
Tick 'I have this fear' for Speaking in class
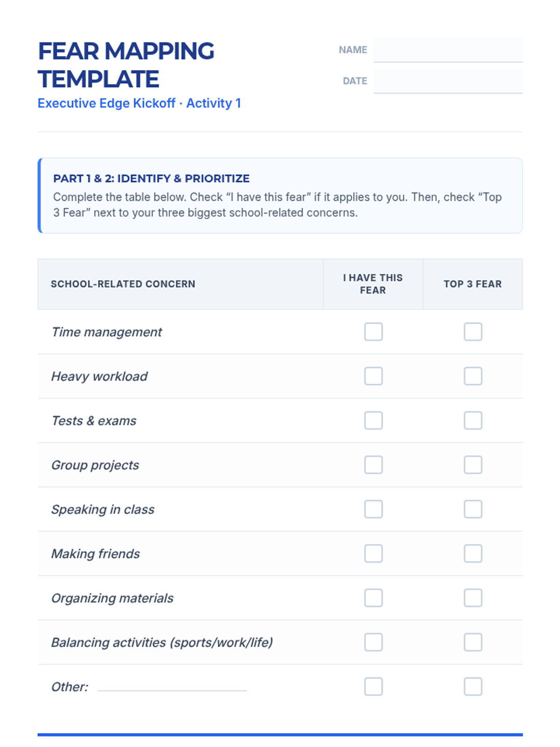click(x=373, y=509)
